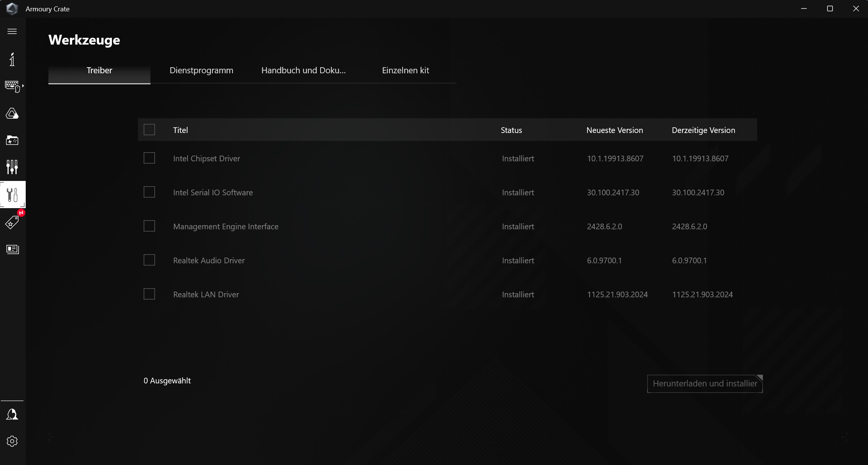
Task: Open the Featured deals tag icon
Action: 12,222
